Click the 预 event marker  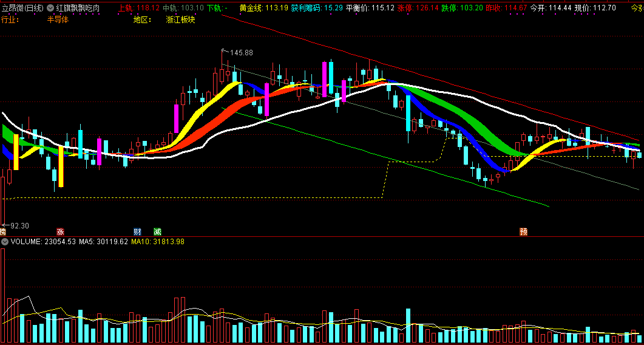524,231
